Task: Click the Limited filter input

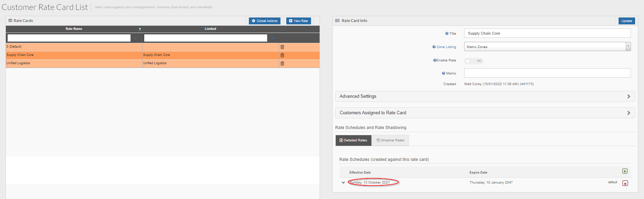Action: click(x=206, y=38)
